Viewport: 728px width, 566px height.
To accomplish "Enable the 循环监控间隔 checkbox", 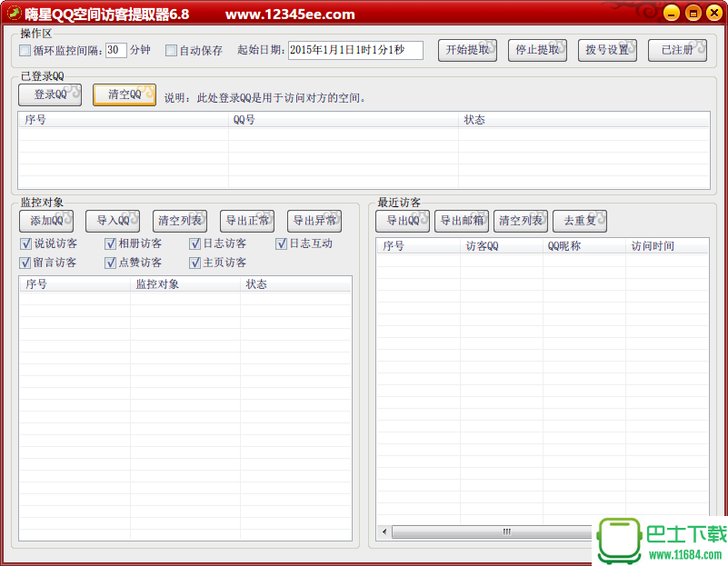I will pyautogui.click(x=25, y=51).
